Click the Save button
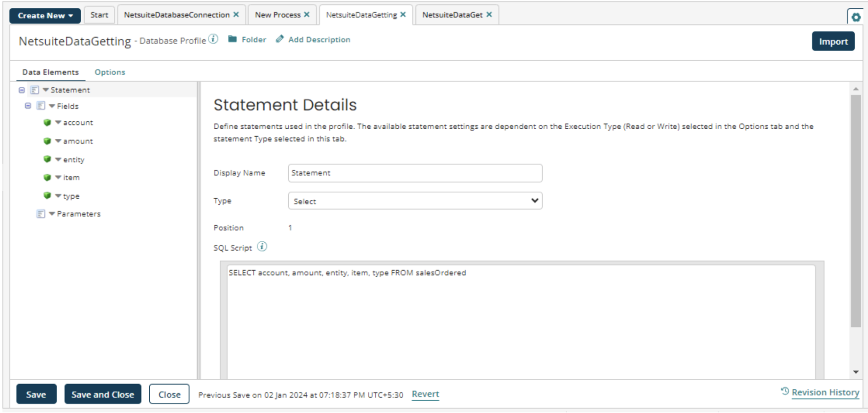Image resolution: width=868 pixels, height=413 pixels. click(x=36, y=394)
